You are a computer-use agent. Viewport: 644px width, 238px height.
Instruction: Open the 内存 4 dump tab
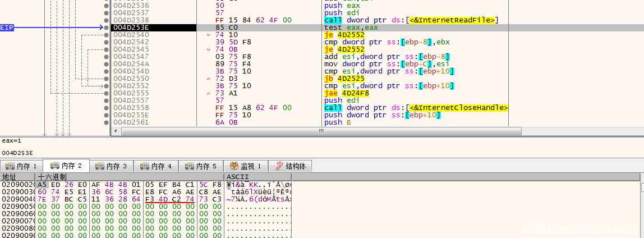pos(157,166)
